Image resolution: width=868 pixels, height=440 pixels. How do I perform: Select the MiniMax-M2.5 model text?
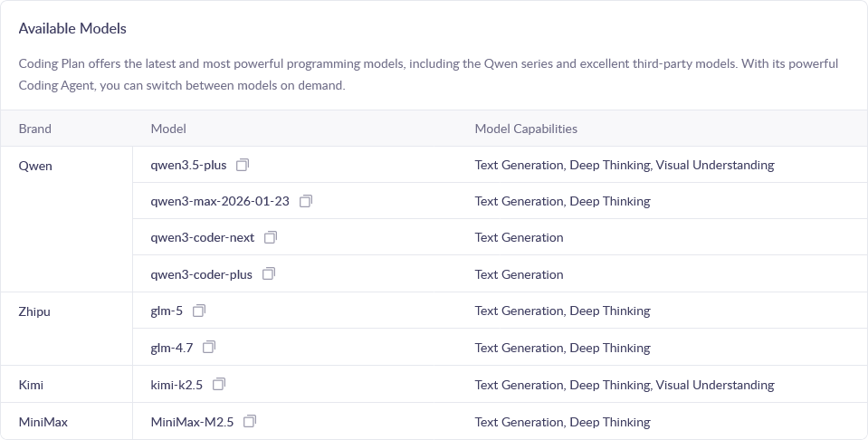[192, 422]
